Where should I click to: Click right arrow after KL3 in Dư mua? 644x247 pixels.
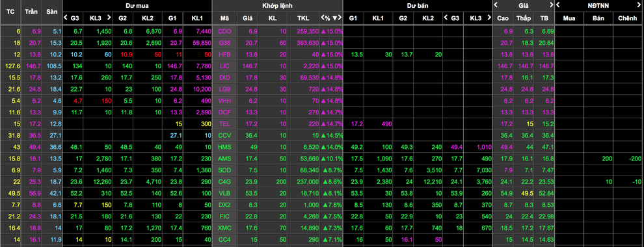(x=109, y=18)
